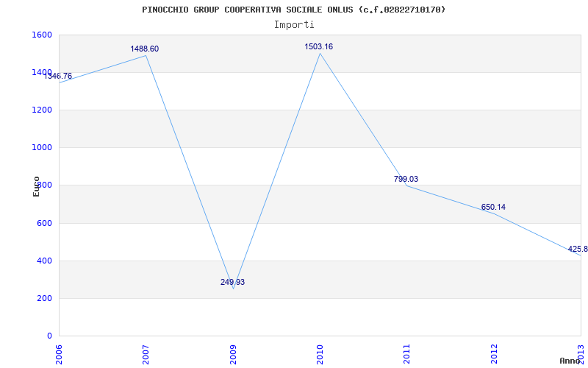This screenshot has height=368, width=588.
Task: Click the 2010 x-axis year label
Action: (x=320, y=355)
